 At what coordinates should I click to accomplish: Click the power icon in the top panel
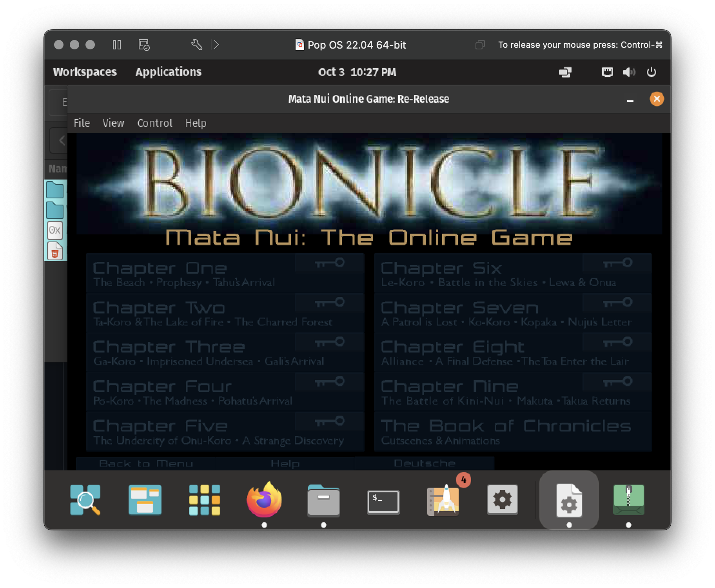651,72
